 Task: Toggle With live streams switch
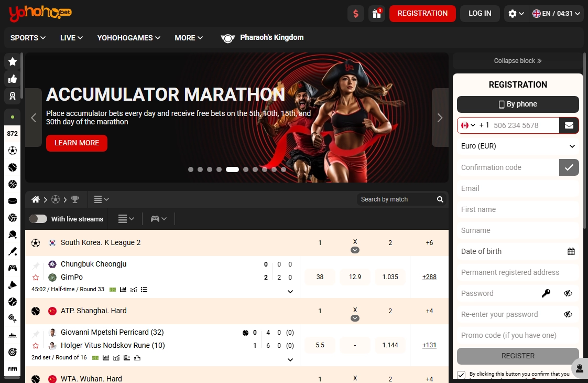pos(38,219)
